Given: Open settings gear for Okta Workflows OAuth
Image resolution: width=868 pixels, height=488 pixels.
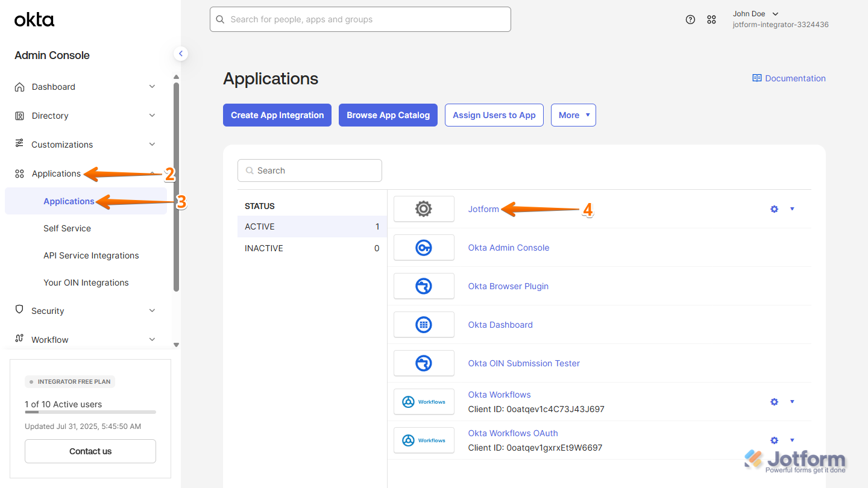Looking at the screenshot, I should pyautogui.click(x=775, y=440).
